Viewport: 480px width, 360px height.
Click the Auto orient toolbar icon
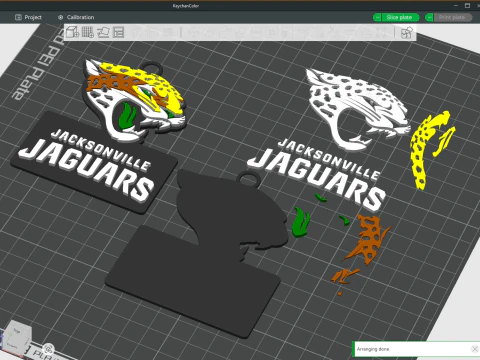(103, 32)
